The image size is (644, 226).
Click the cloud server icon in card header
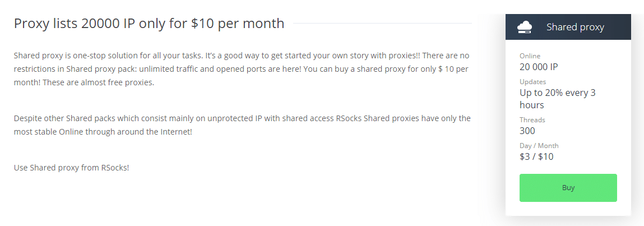pos(525,27)
